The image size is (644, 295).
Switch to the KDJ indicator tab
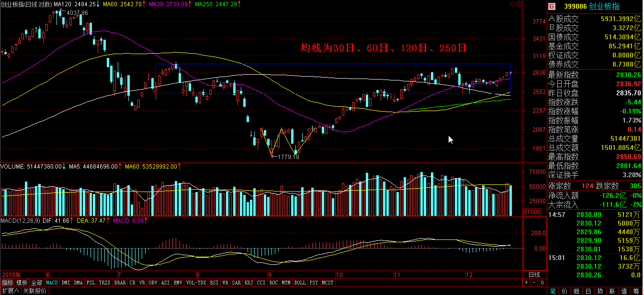tap(249, 283)
